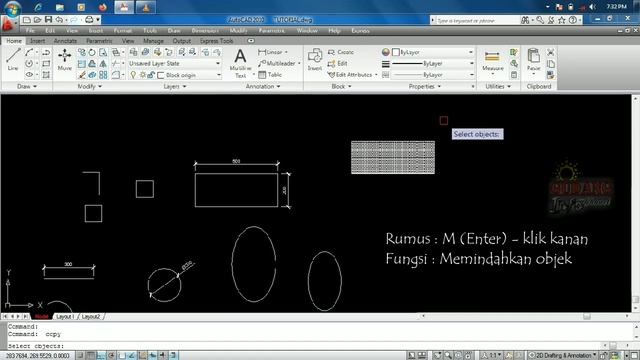
Task: Open the AutoCAD application menu button
Action: [x=8, y=24]
